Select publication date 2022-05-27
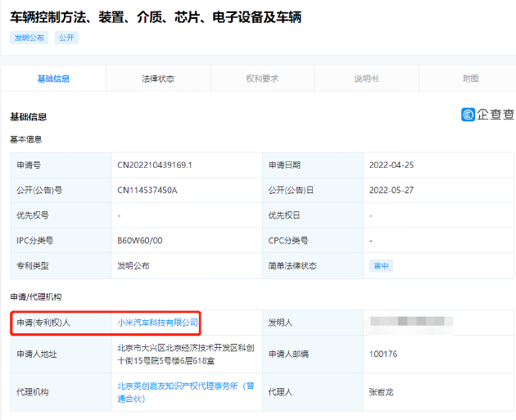The height and width of the screenshot is (420, 516). pyautogui.click(x=392, y=190)
